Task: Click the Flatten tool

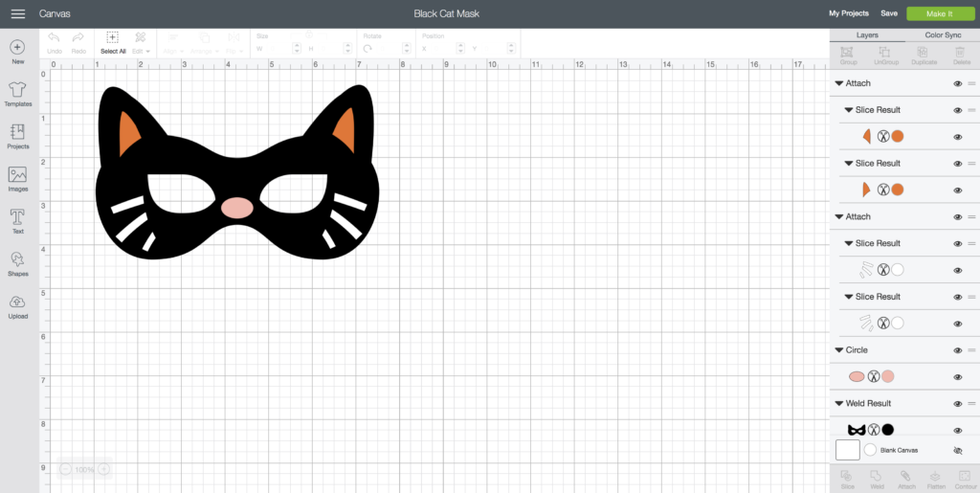Action: (x=936, y=480)
